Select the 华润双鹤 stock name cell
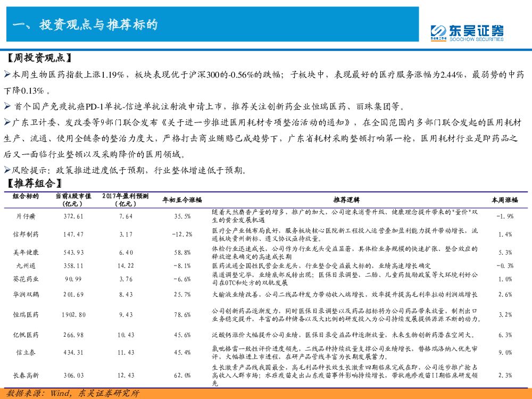 tap(26, 295)
